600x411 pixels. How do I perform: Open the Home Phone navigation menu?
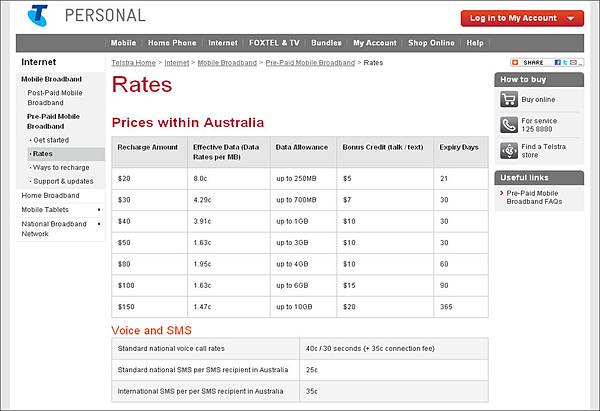click(x=172, y=43)
